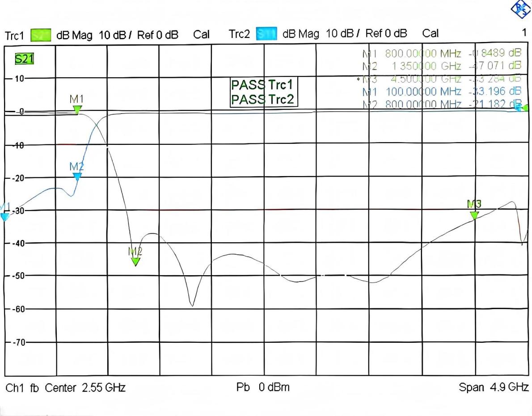Select M3 4.5 GHz row in marker table
This screenshot has height=416, width=532.
coord(441,79)
